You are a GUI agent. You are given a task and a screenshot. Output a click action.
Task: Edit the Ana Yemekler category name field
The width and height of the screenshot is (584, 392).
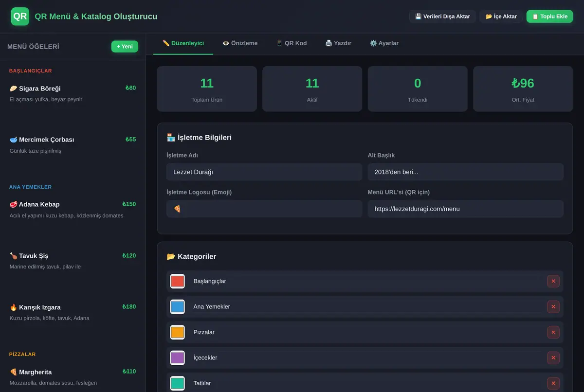[x=365, y=307]
